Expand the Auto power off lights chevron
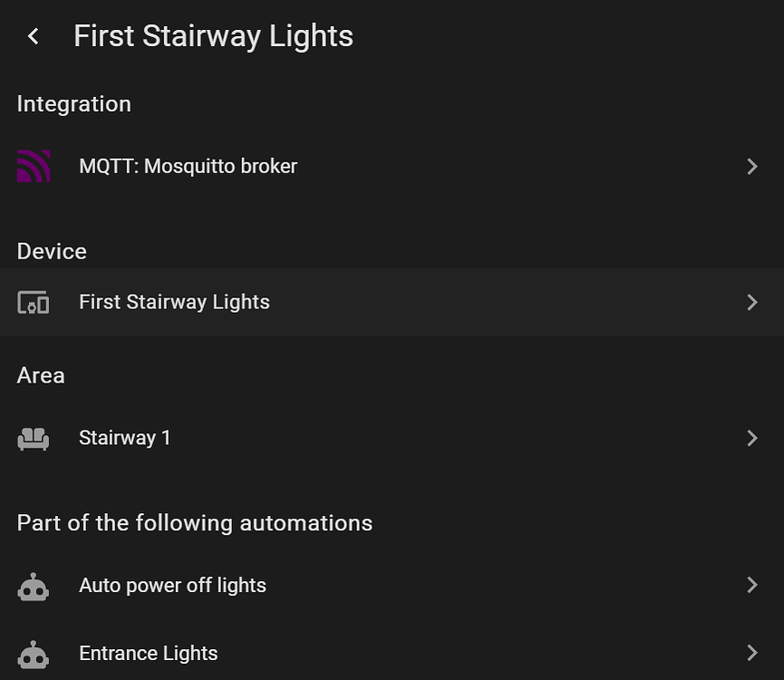Viewport: 784px width, 680px height. click(x=752, y=585)
